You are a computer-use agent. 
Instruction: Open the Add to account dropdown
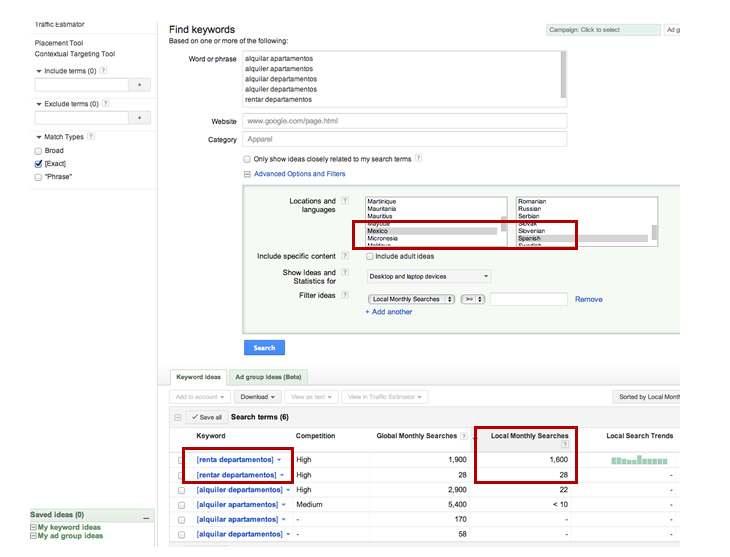coord(200,397)
